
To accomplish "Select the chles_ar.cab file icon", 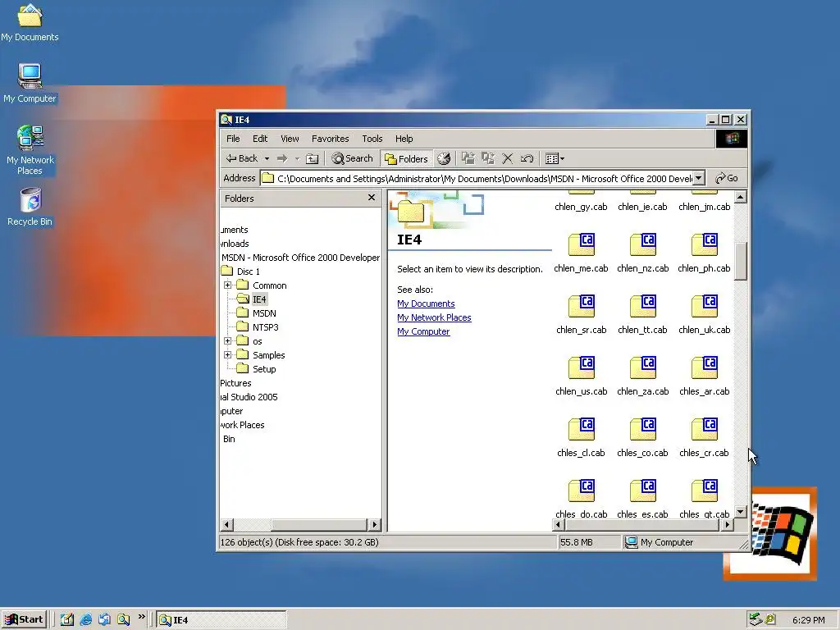I will click(x=705, y=368).
